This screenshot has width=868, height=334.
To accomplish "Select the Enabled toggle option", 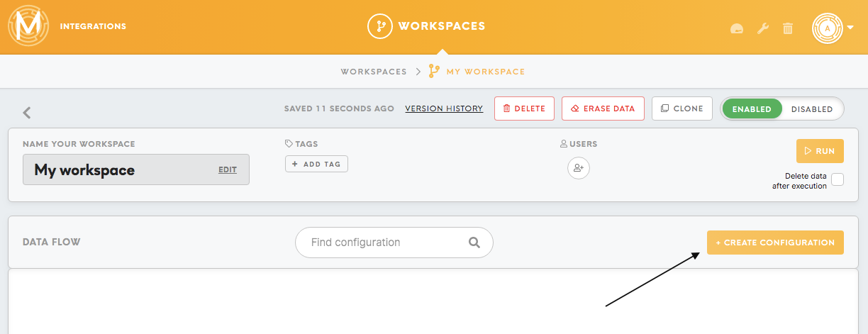I will click(x=752, y=109).
